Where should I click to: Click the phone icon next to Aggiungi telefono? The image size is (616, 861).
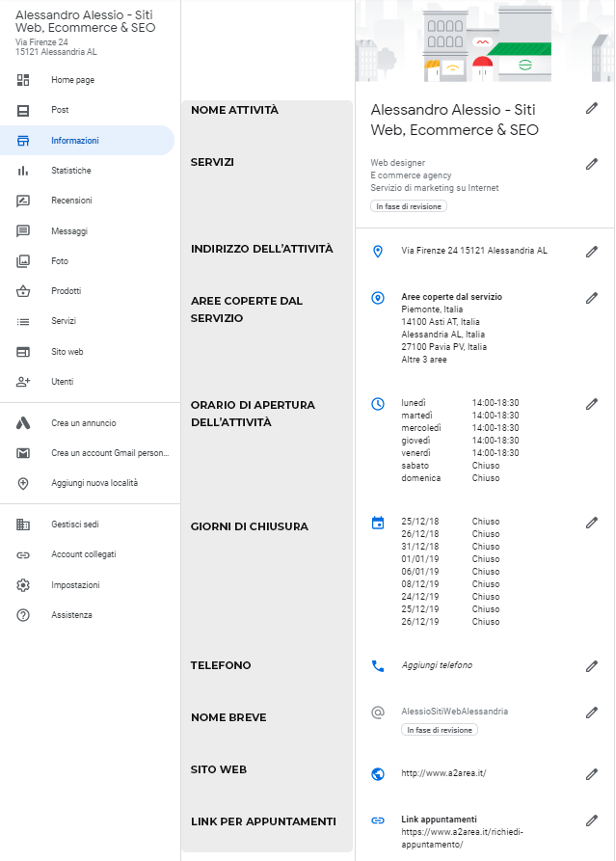[x=378, y=666]
